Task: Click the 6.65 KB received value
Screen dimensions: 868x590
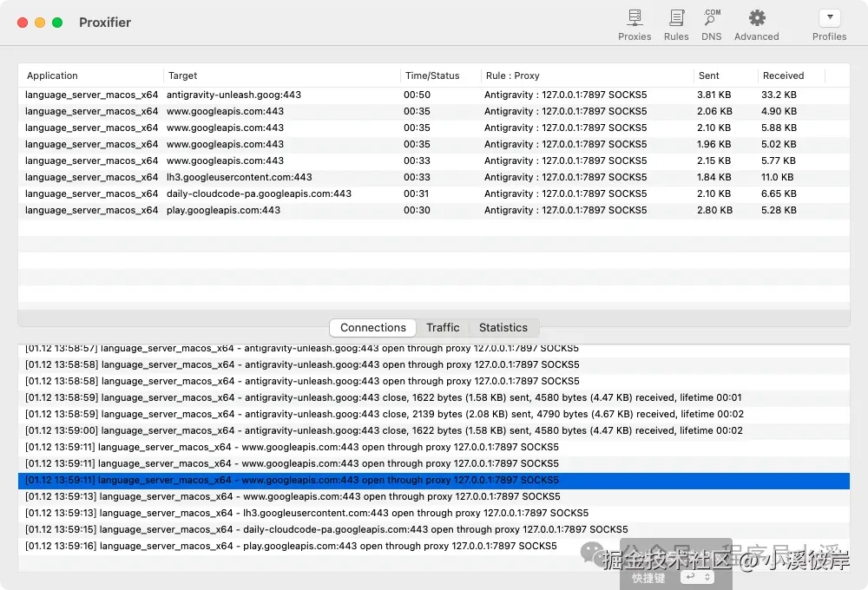Action: point(779,193)
